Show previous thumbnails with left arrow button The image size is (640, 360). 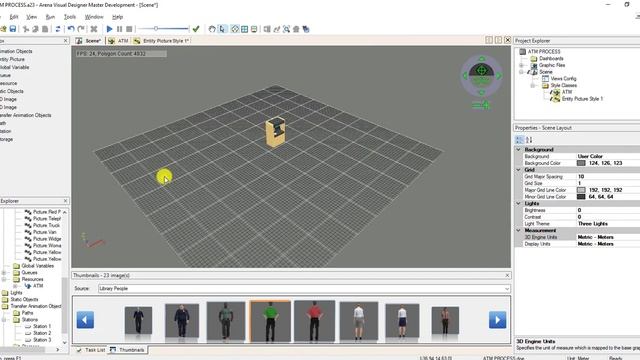coord(85,320)
